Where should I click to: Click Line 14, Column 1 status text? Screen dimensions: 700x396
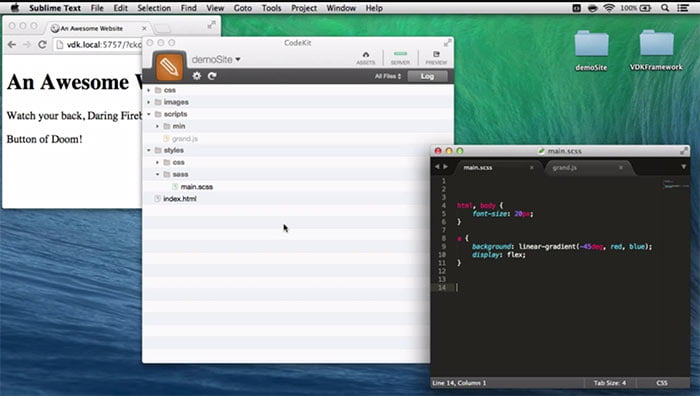click(x=459, y=383)
